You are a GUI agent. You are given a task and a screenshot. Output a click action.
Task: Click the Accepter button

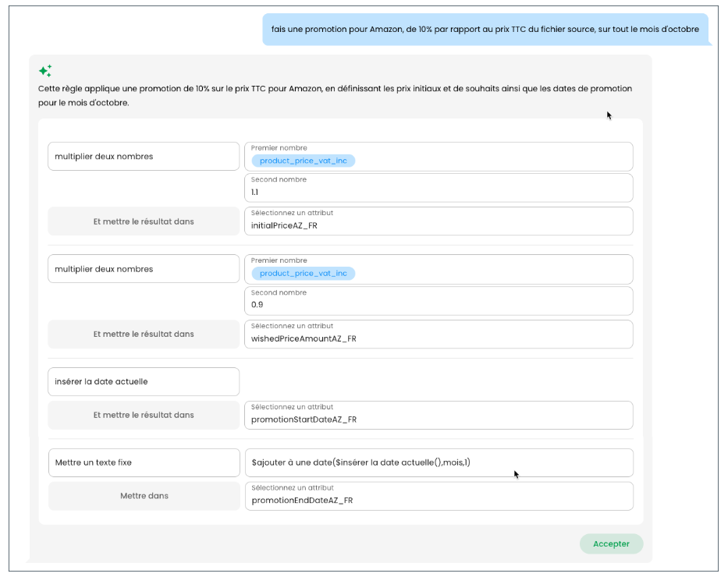point(611,544)
